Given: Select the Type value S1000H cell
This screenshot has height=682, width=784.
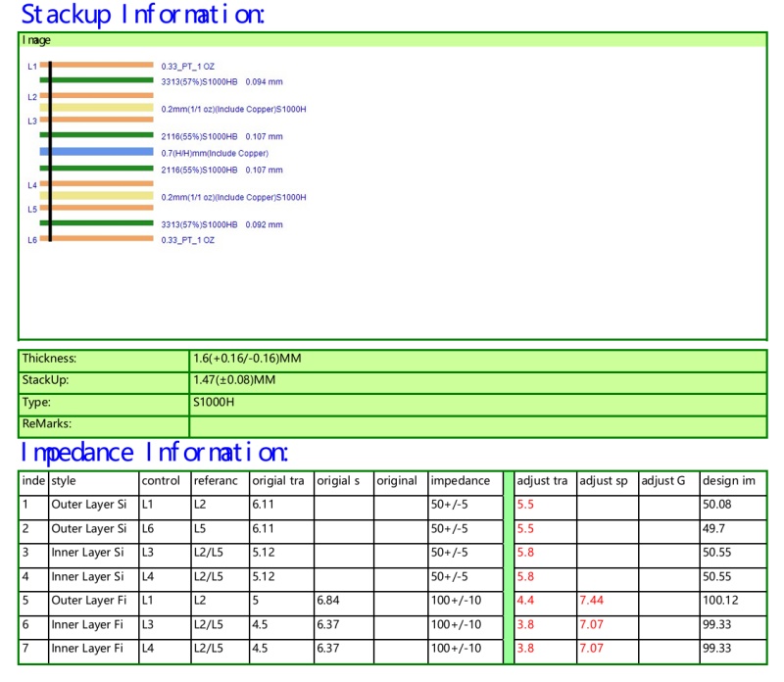Looking at the screenshot, I should click(477, 403).
